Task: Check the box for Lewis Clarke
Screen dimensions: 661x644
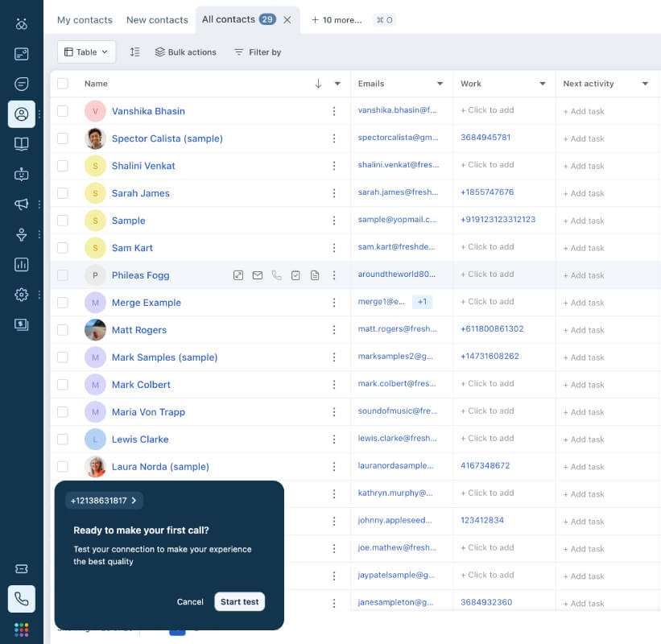Action: click(x=62, y=440)
